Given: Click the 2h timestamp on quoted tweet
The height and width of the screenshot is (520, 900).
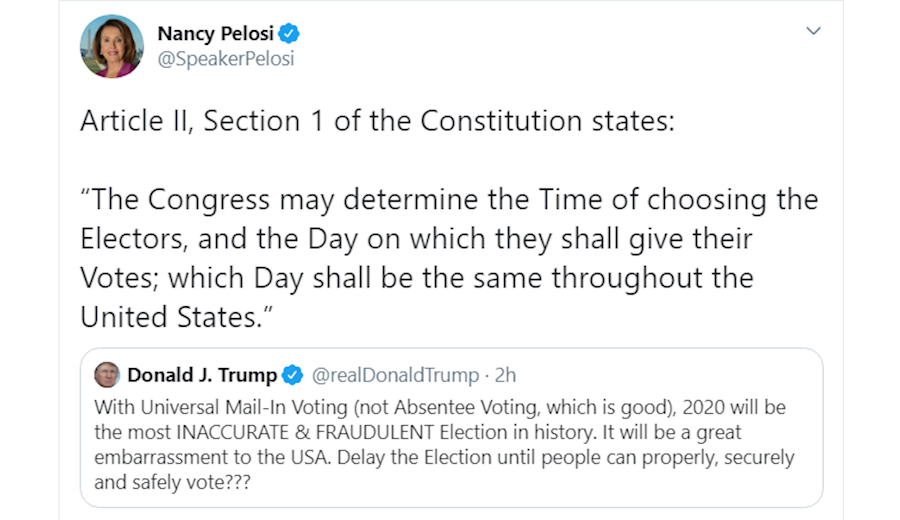Looking at the screenshot, I should 505,376.
